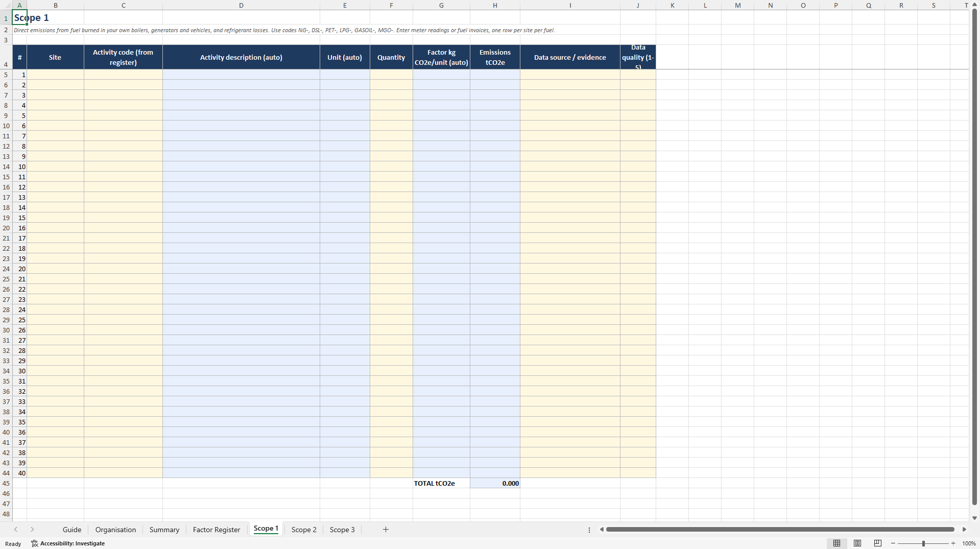The image size is (980, 549).
Task: Click the horizontal scrollbar thumb
Action: [780, 530]
